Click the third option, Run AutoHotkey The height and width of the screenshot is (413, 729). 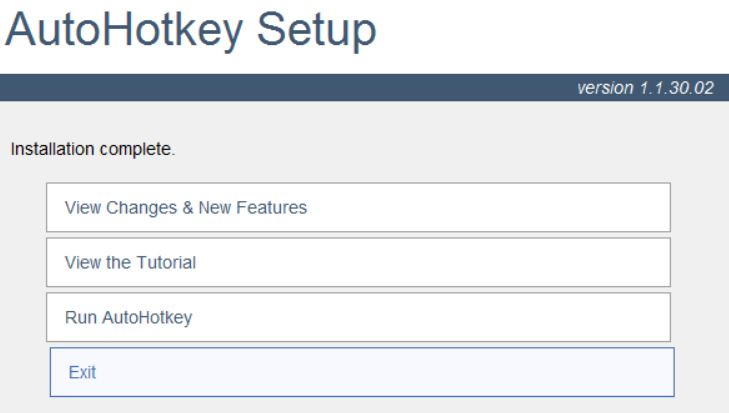point(358,318)
